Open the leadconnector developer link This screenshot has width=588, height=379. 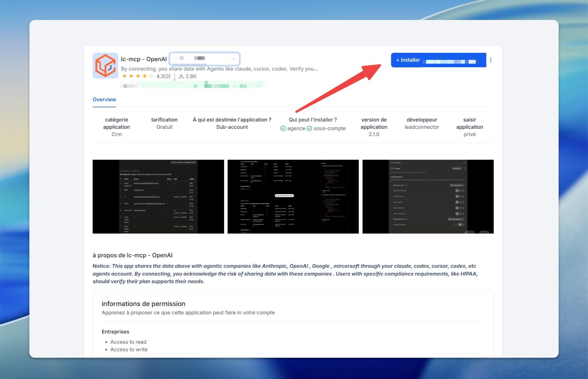coord(422,127)
